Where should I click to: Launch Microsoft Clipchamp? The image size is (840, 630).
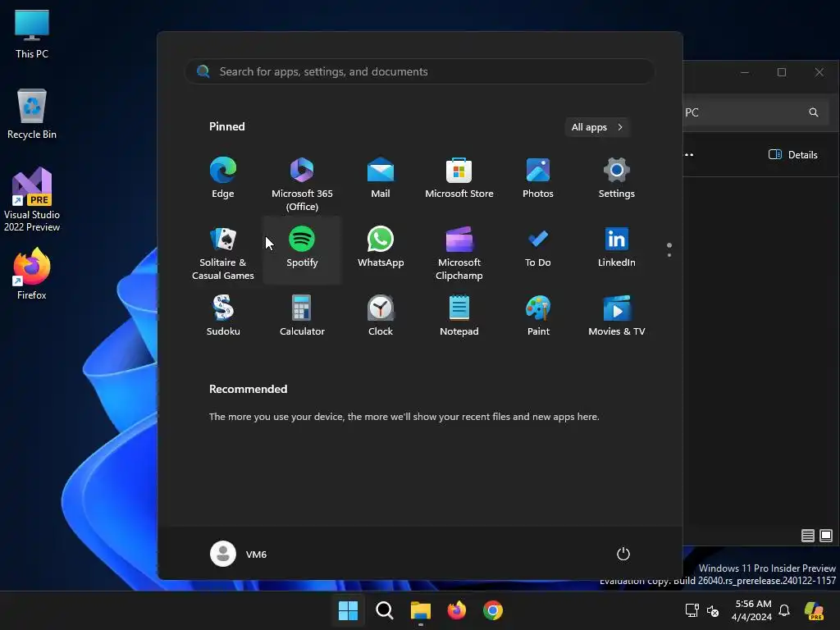(x=459, y=253)
